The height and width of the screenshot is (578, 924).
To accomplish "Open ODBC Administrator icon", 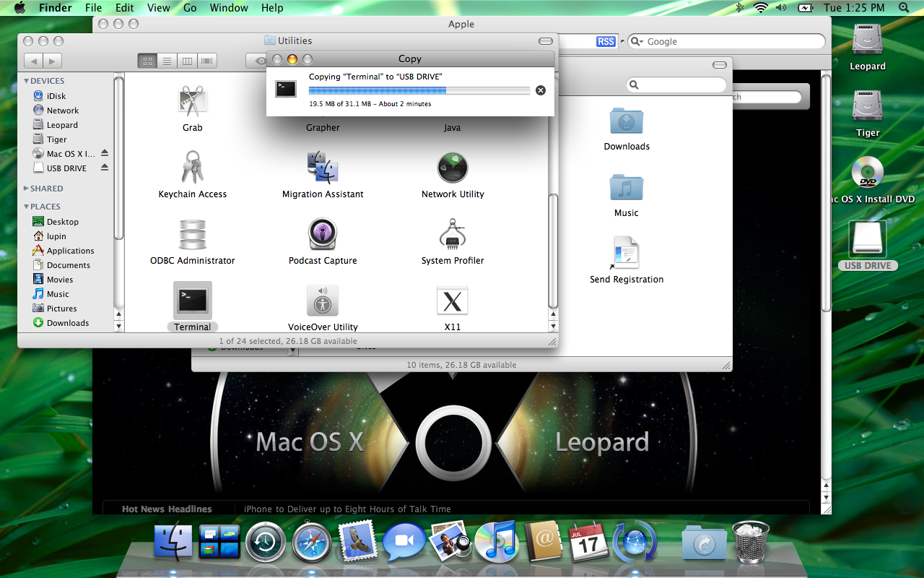I will point(193,234).
